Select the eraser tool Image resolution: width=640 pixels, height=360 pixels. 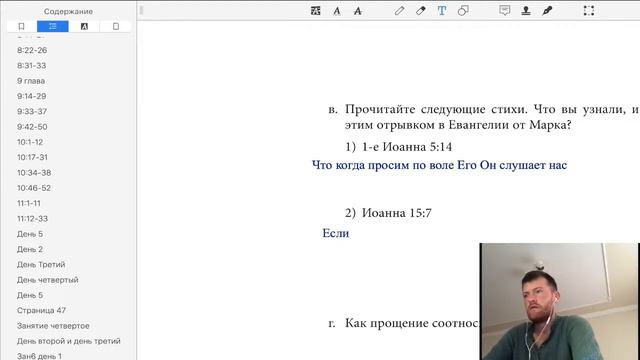[421, 11]
